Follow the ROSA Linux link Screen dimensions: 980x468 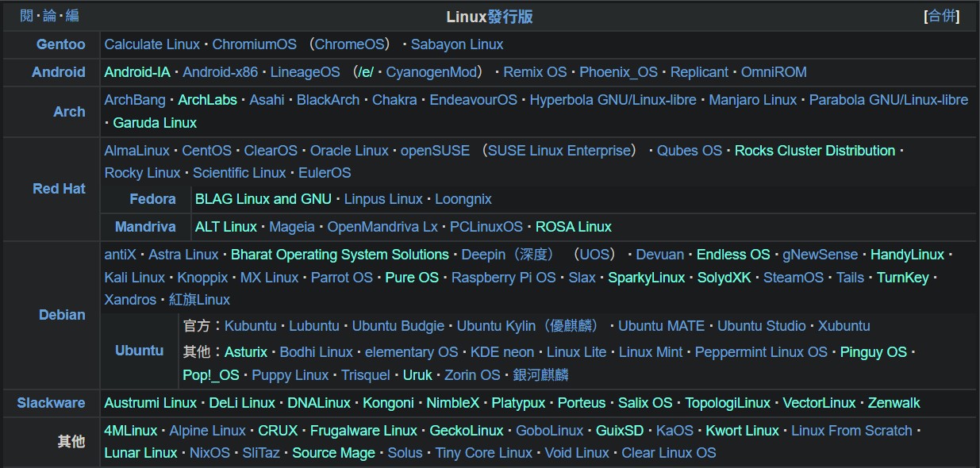[x=574, y=227]
